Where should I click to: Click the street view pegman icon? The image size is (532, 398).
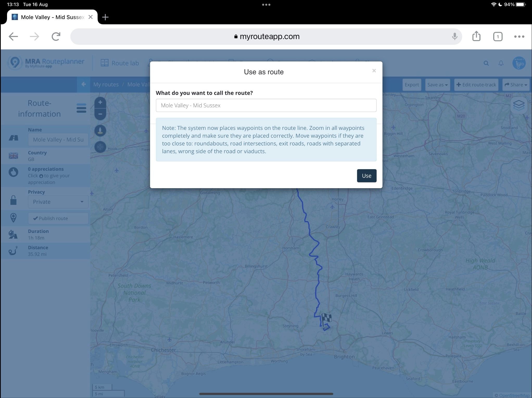(100, 130)
